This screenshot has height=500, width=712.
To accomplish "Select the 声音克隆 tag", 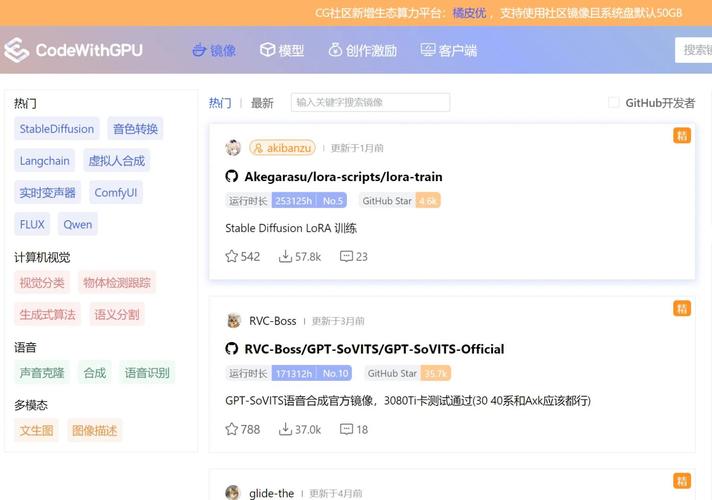I will click(x=42, y=373).
